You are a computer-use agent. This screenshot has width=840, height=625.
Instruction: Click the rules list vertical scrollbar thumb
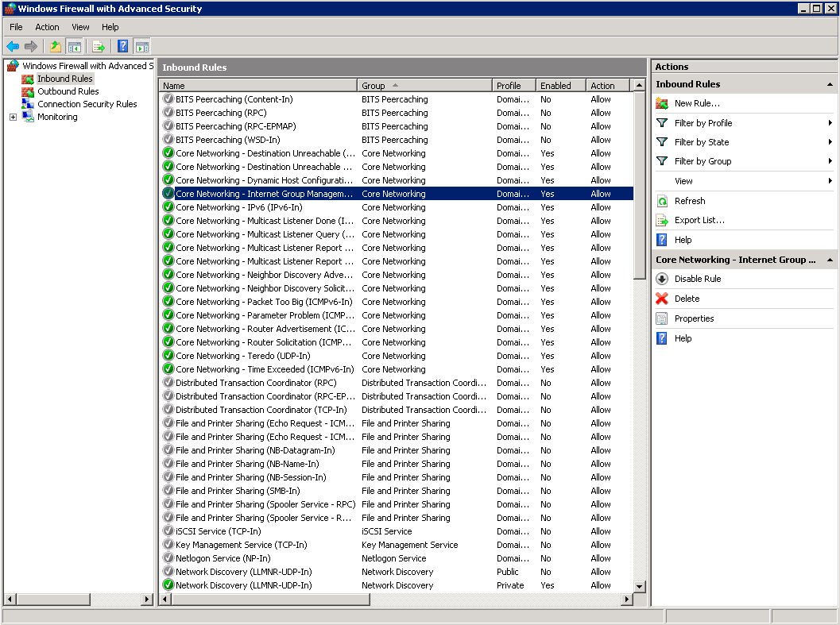639,185
